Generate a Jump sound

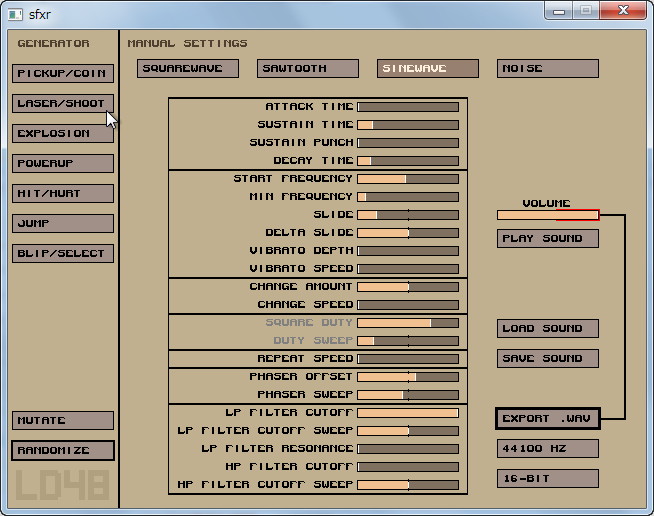pyautogui.click(x=63, y=224)
